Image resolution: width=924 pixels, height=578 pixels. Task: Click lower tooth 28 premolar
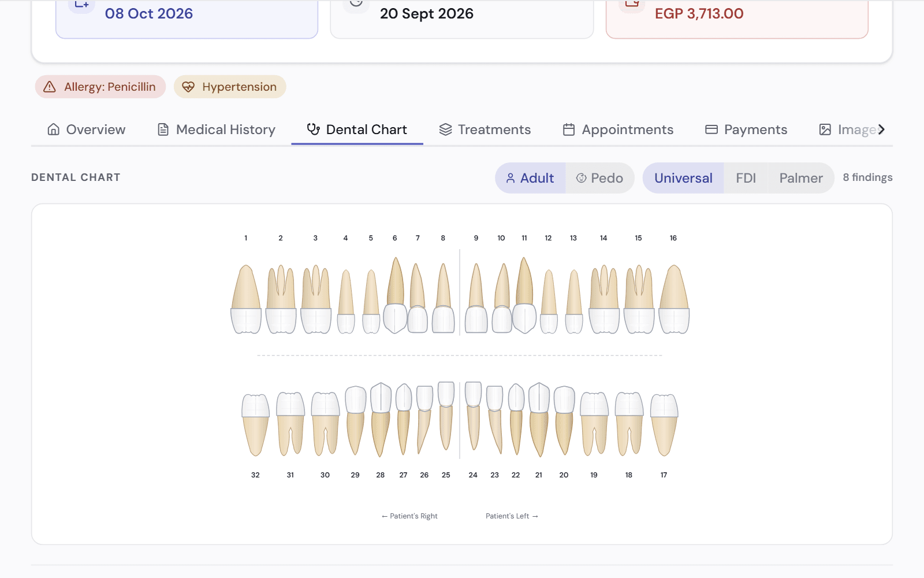pos(381,420)
